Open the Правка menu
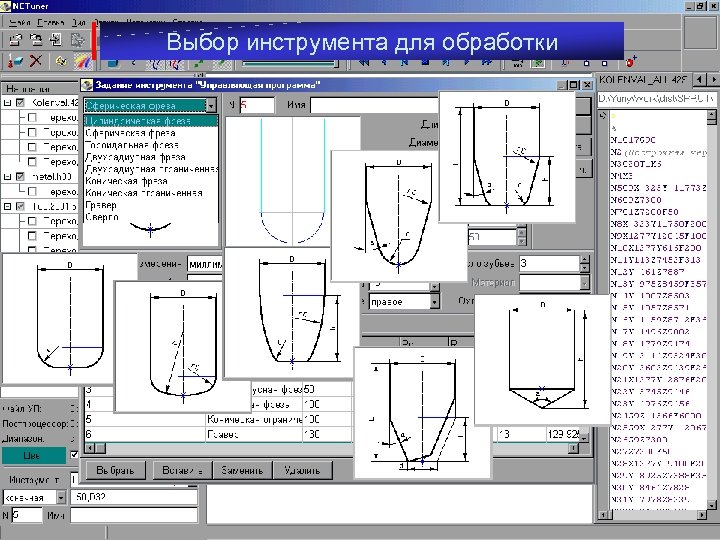Screen dimensions: 720x540 51,22
